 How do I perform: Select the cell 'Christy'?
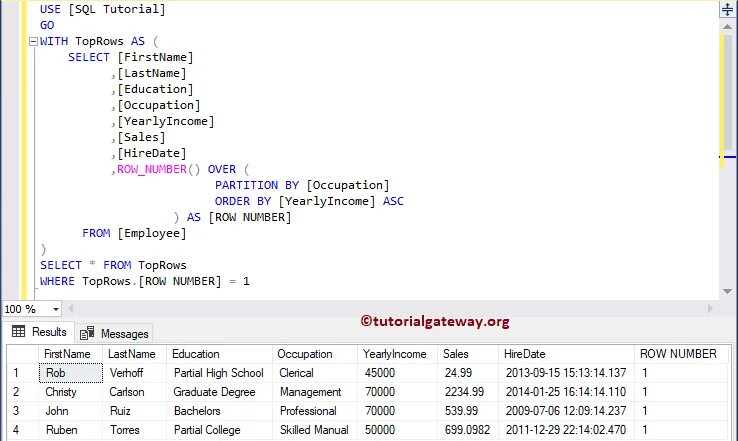click(70, 392)
